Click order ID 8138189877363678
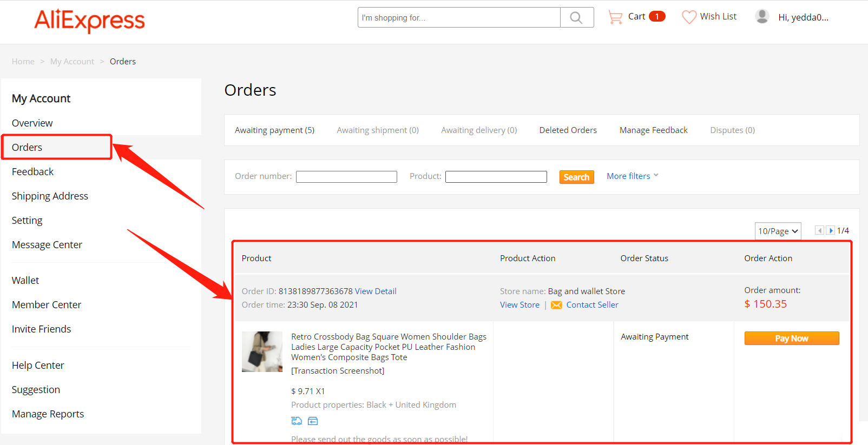The width and height of the screenshot is (868, 445). point(315,291)
